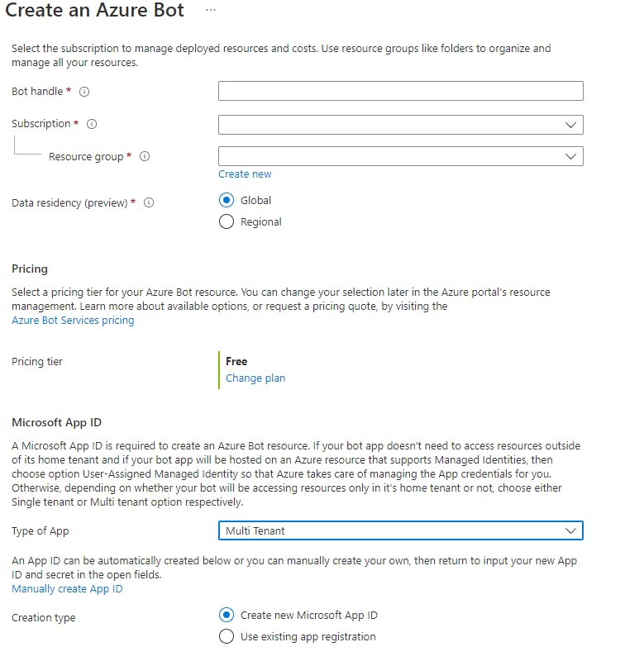The width and height of the screenshot is (644, 661).
Task: Click the Subscription info icon
Action: (92, 124)
